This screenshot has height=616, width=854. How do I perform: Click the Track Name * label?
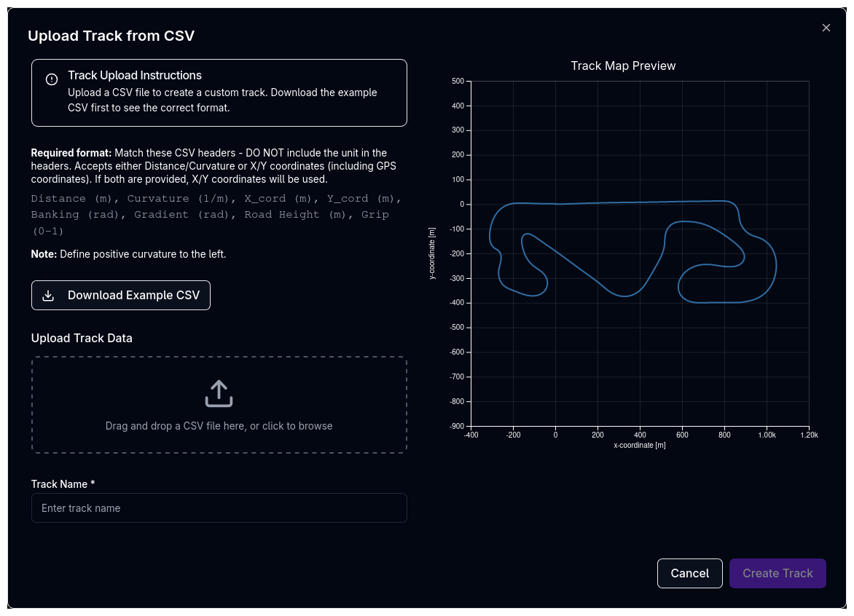pos(63,484)
